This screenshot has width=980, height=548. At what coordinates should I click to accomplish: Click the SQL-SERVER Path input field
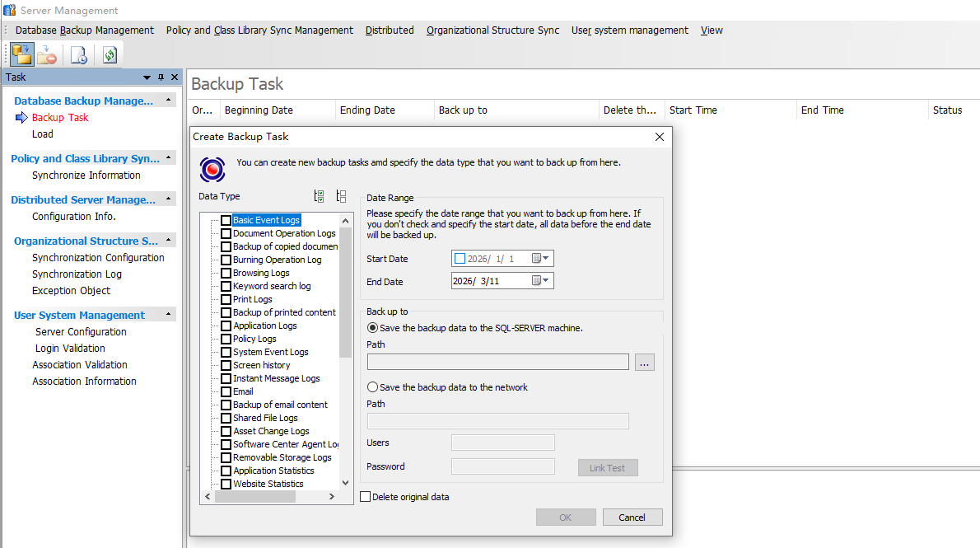(498, 362)
